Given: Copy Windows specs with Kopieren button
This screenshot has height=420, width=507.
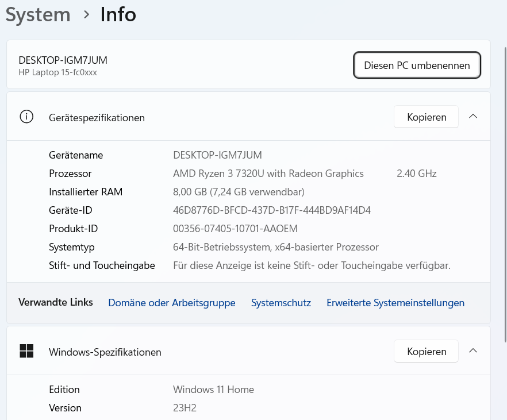Looking at the screenshot, I should (x=426, y=351).
